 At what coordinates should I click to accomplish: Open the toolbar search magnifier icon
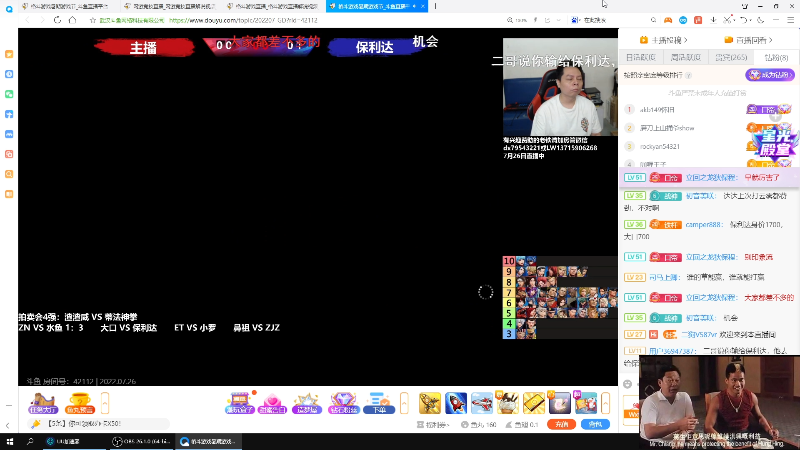(653, 20)
